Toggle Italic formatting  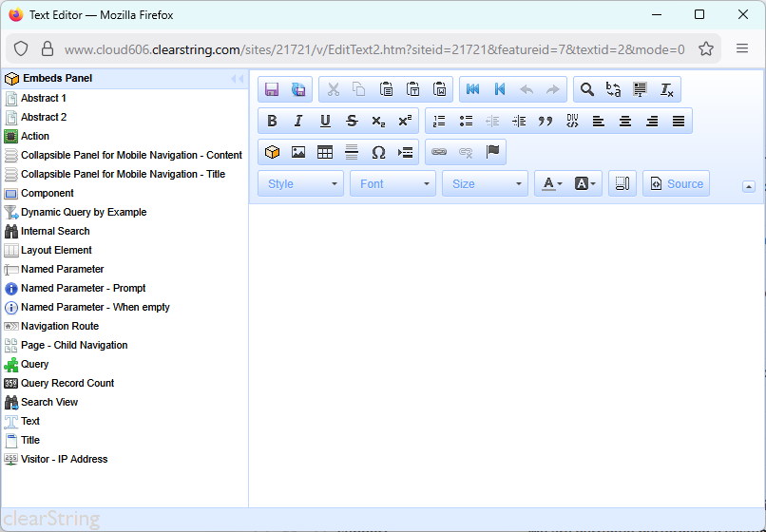point(298,122)
